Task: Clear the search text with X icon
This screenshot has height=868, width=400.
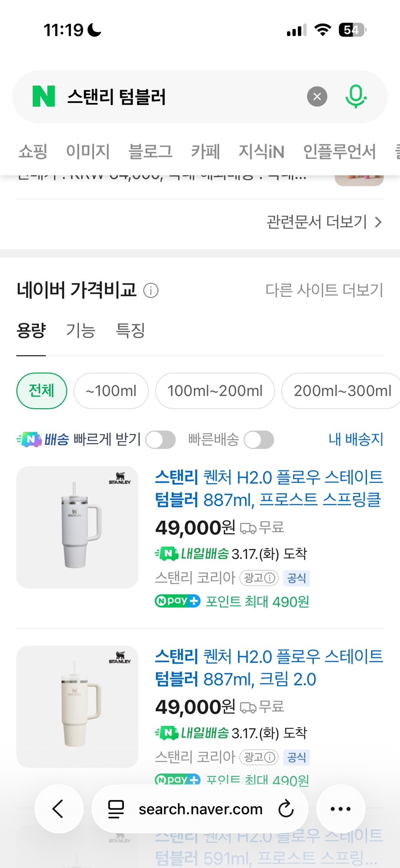Action: pos(317,97)
